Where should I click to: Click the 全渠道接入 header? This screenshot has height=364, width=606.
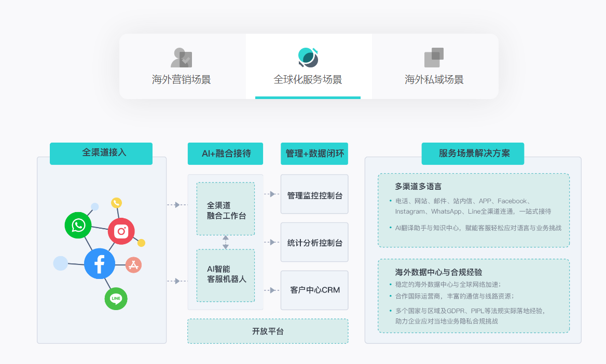click(101, 153)
